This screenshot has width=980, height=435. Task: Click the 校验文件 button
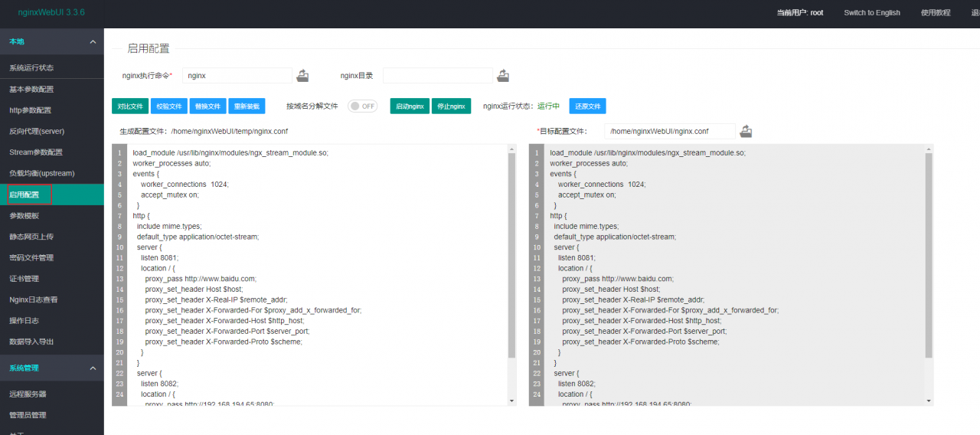click(168, 106)
